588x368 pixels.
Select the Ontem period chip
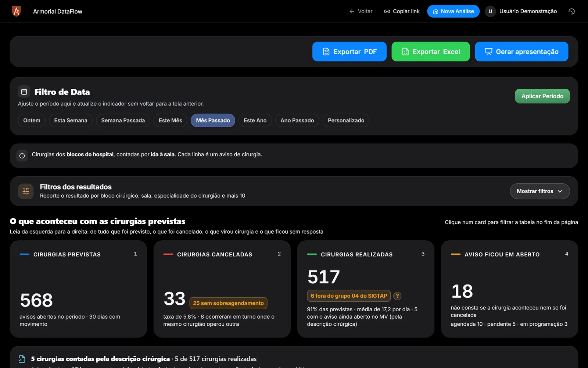(x=32, y=120)
